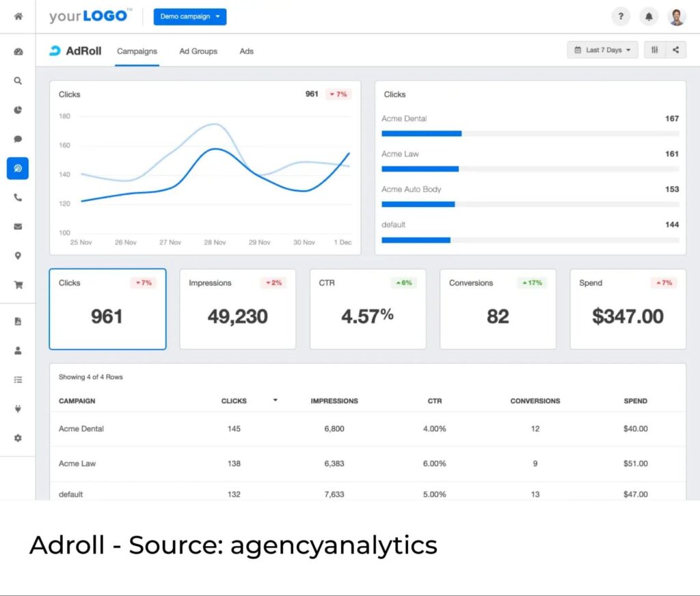
Task: Open the Last 7 Days date range dropdown
Action: tap(602, 50)
